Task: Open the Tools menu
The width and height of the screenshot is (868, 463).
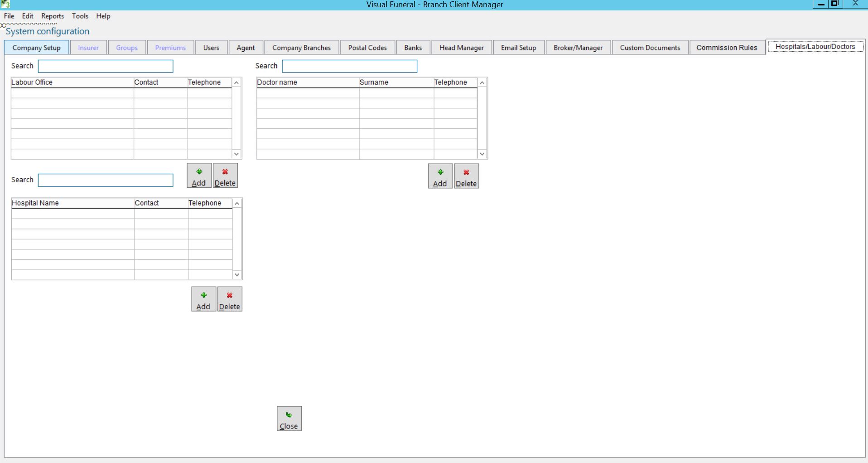Action: point(80,16)
